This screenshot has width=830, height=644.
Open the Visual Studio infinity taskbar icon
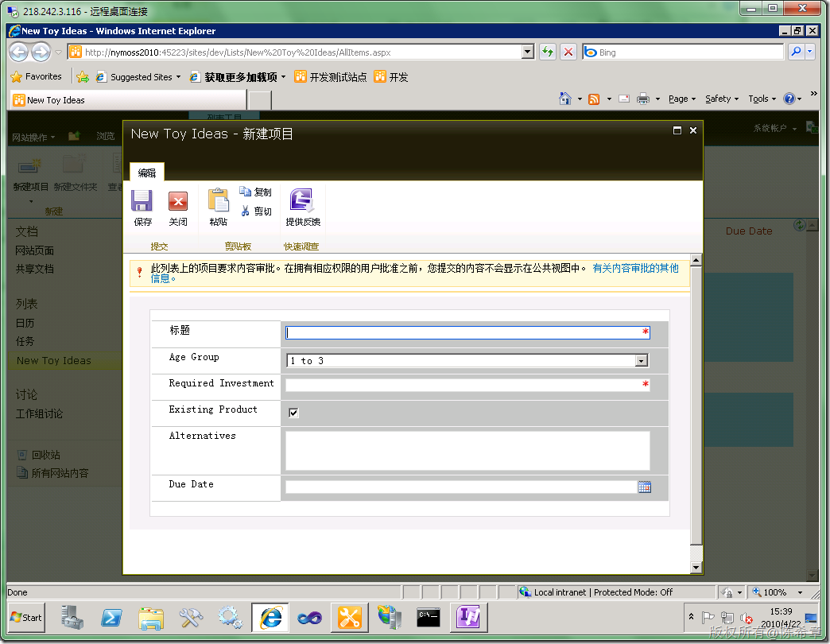(310, 618)
